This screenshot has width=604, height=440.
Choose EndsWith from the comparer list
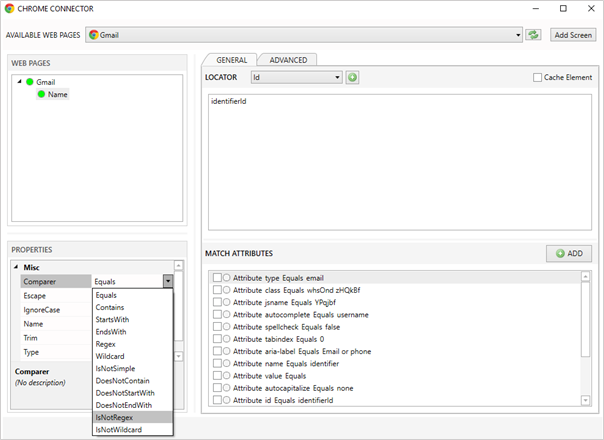click(x=133, y=332)
